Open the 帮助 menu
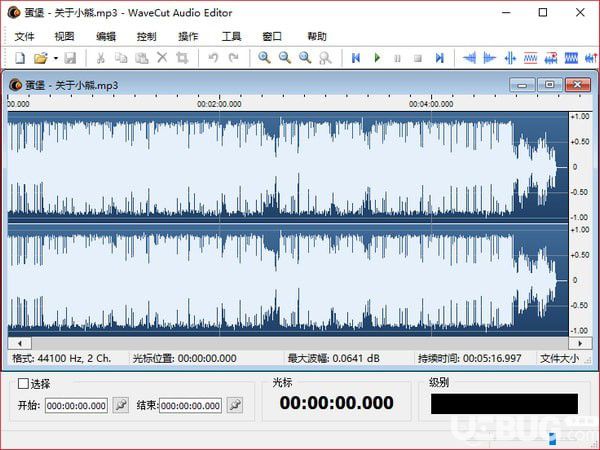 tap(317, 37)
